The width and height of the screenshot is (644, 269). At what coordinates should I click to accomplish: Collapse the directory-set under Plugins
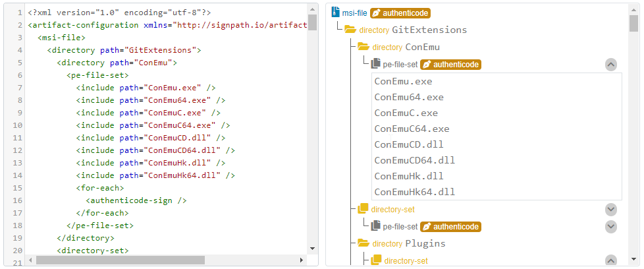pyautogui.click(x=611, y=260)
